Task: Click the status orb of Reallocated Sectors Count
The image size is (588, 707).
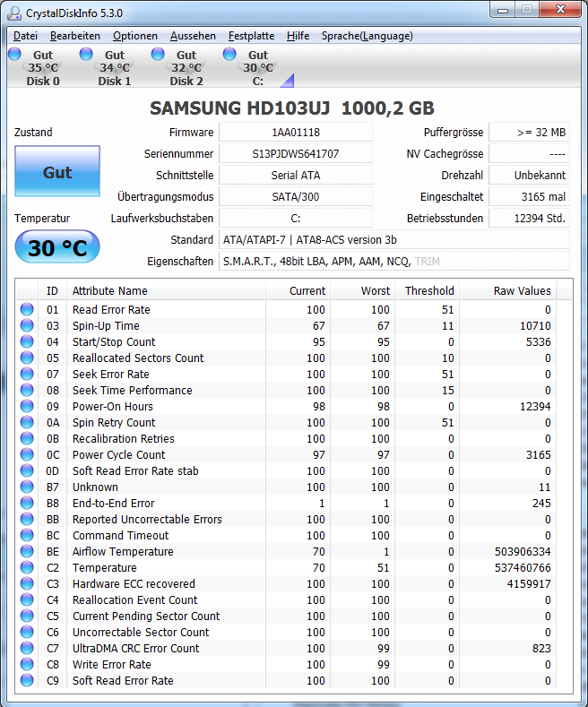Action: (27, 358)
